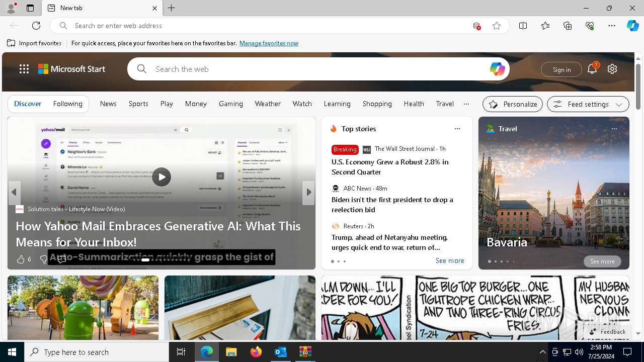Screen dimensions: 644x362
Task: Open Android statues article thumbnail
Action: tap(83, 308)
